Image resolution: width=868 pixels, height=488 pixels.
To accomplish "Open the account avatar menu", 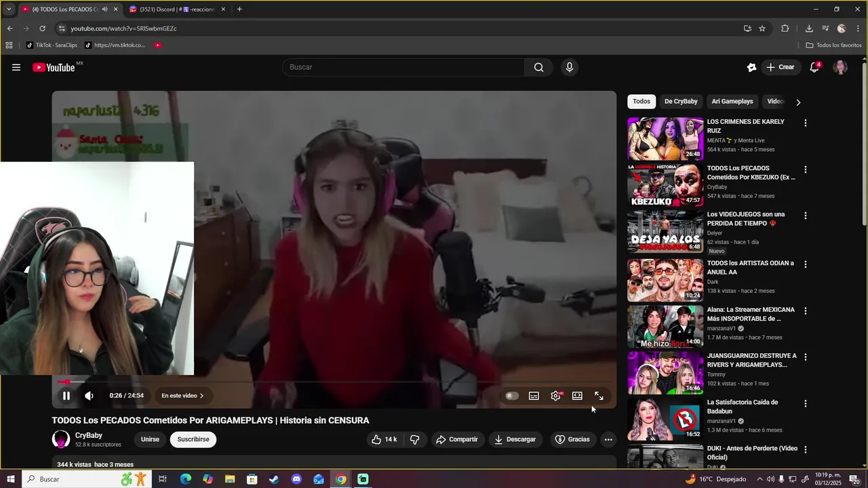I will click(840, 67).
